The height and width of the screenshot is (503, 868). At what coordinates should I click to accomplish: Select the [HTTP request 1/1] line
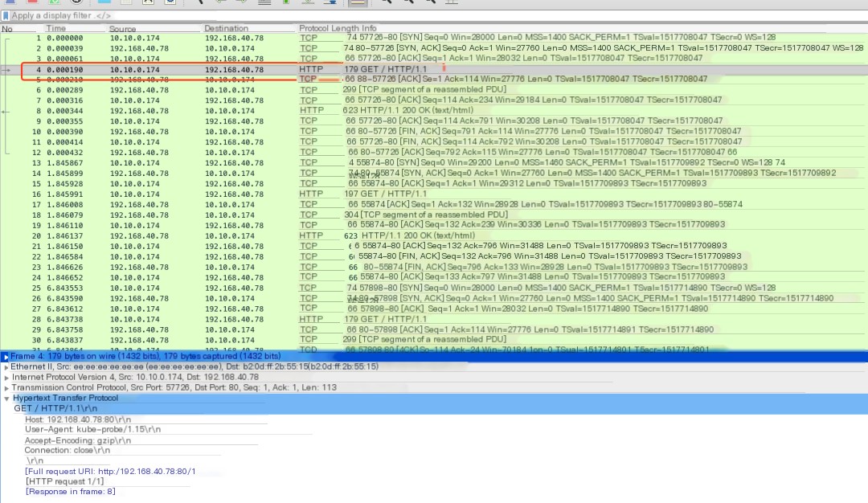click(64, 481)
